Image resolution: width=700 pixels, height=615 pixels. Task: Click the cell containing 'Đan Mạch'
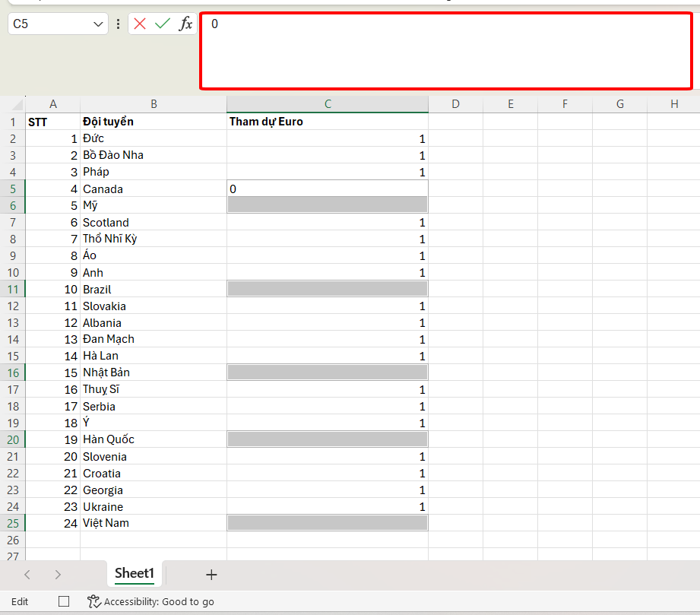coord(154,340)
